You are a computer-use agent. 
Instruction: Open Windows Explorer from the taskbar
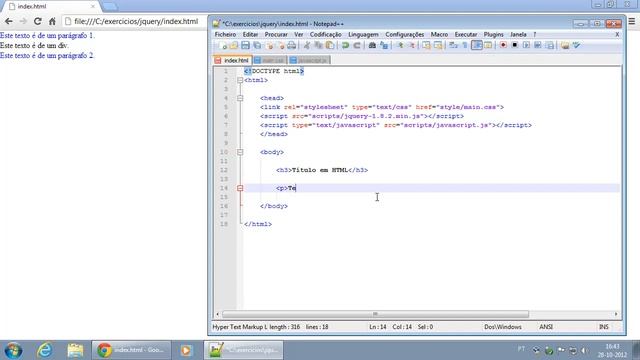point(75,350)
